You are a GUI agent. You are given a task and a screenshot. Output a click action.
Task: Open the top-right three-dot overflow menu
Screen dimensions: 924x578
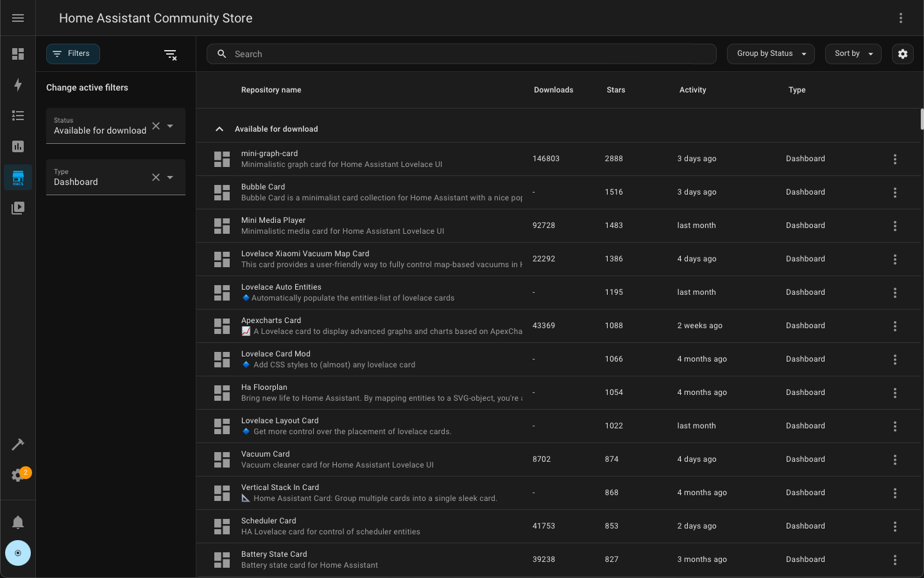point(901,18)
